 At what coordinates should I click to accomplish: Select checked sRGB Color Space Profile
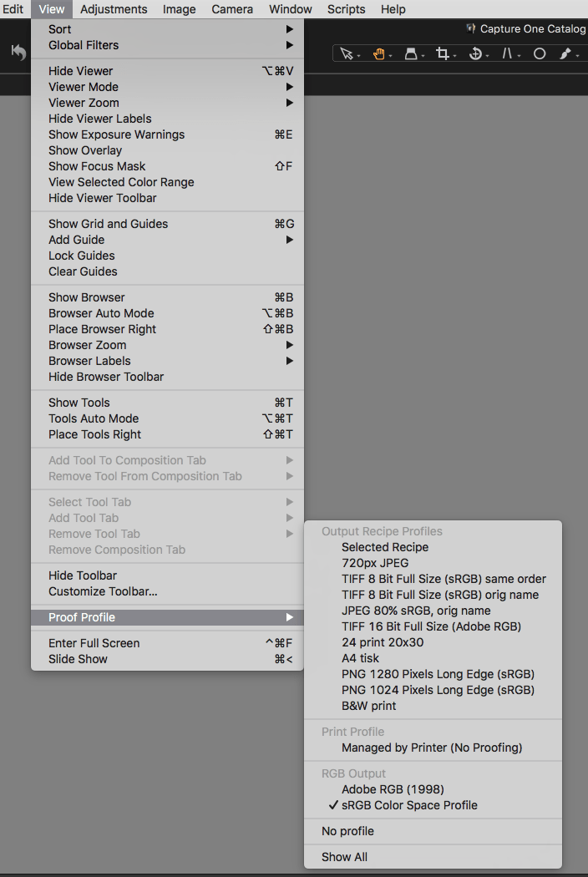point(433,805)
